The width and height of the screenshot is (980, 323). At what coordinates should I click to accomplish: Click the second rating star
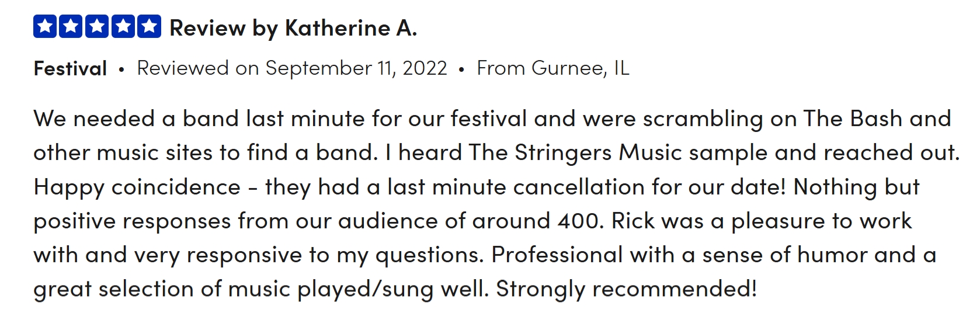coord(71,27)
